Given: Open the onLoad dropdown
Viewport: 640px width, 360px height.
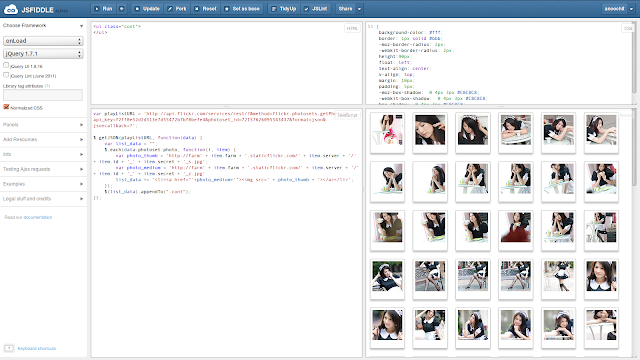Looking at the screenshot, I should [43, 41].
